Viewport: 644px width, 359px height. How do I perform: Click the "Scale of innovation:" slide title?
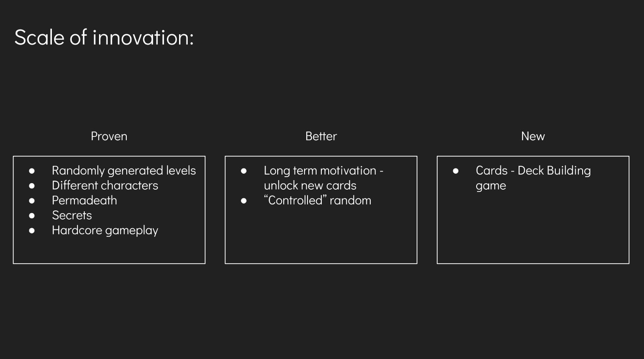(x=104, y=38)
